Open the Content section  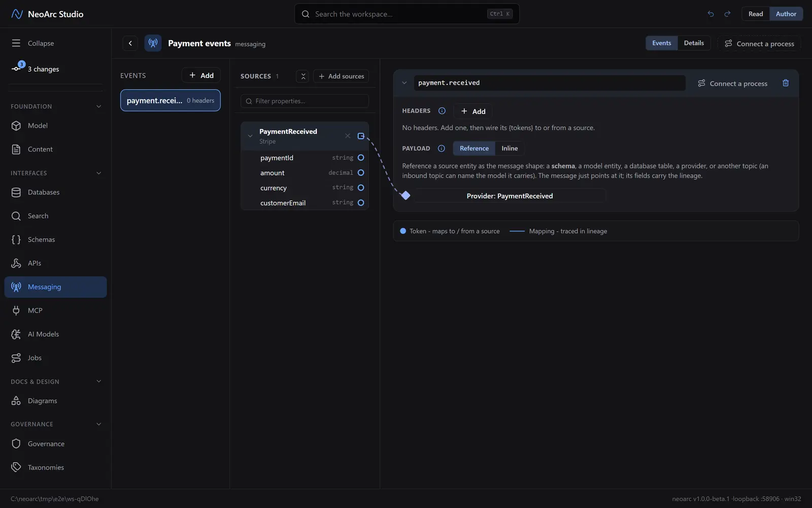click(55, 149)
